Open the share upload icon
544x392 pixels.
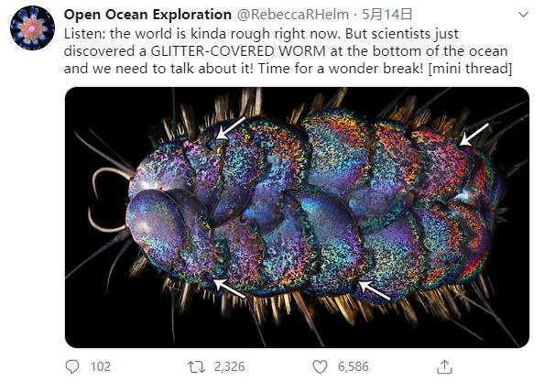tap(444, 366)
